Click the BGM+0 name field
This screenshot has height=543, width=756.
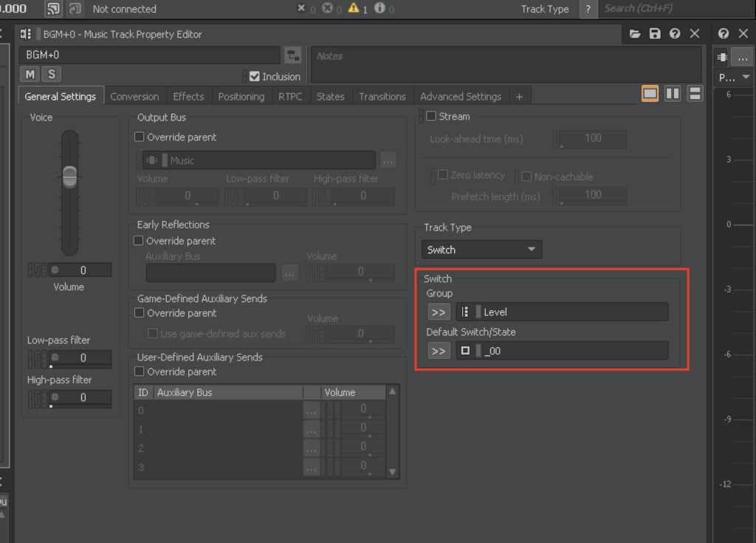click(149, 55)
